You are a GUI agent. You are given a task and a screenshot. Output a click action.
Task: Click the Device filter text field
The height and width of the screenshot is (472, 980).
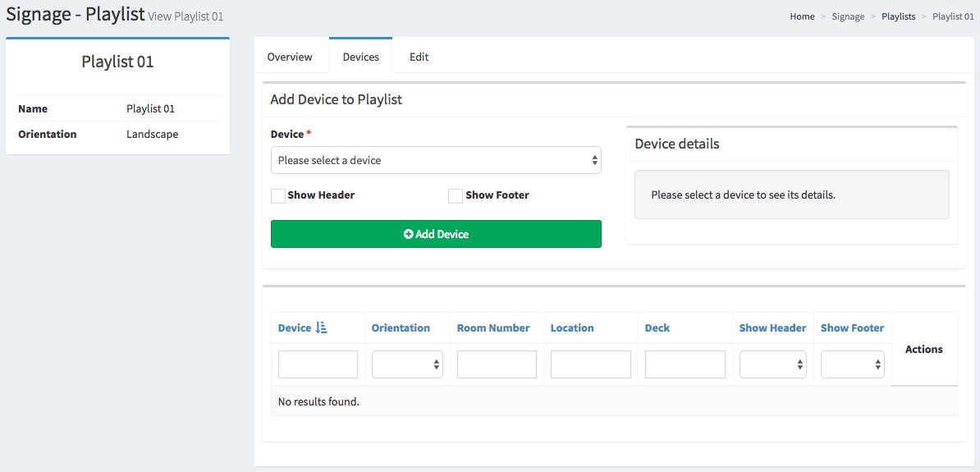click(x=318, y=364)
